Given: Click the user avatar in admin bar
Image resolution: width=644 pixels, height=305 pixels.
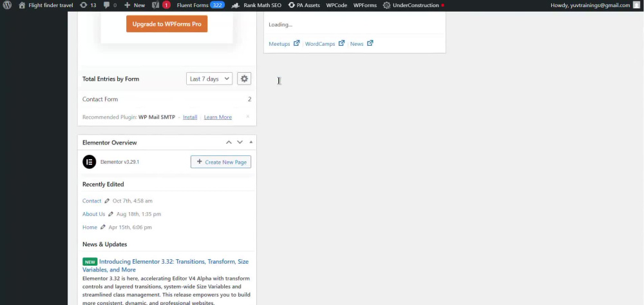Looking at the screenshot, I should (x=636, y=5).
